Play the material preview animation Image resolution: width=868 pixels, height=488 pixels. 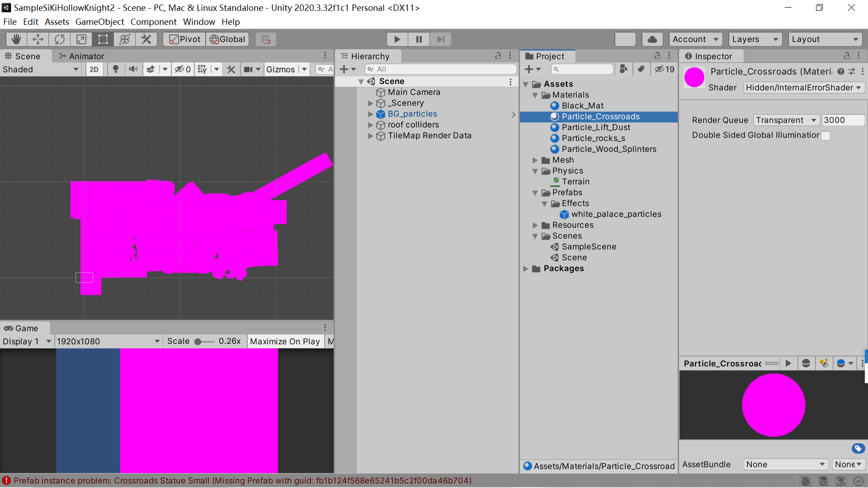tap(788, 363)
